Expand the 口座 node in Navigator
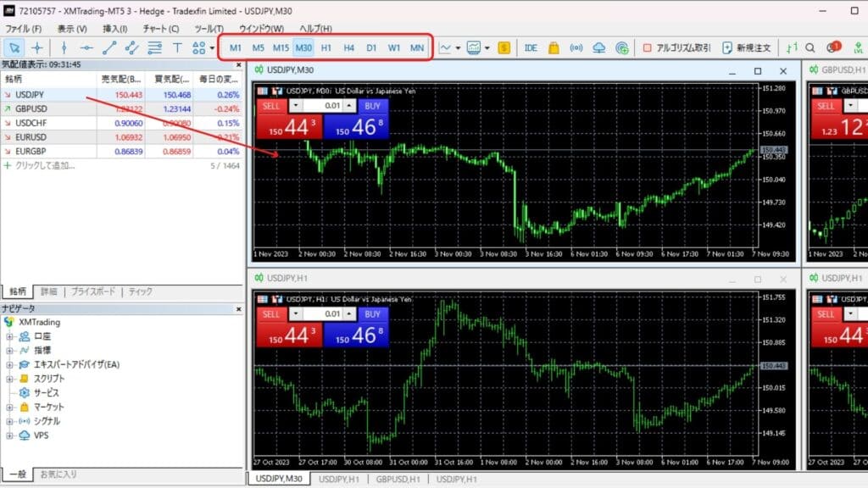Image resolution: width=868 pixels, height=488 pixels. pyautogui.click(x=9, y=336)
